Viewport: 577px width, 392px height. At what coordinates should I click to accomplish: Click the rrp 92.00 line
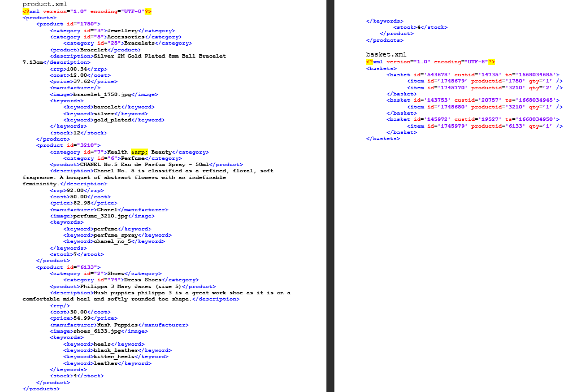(77, 191)
